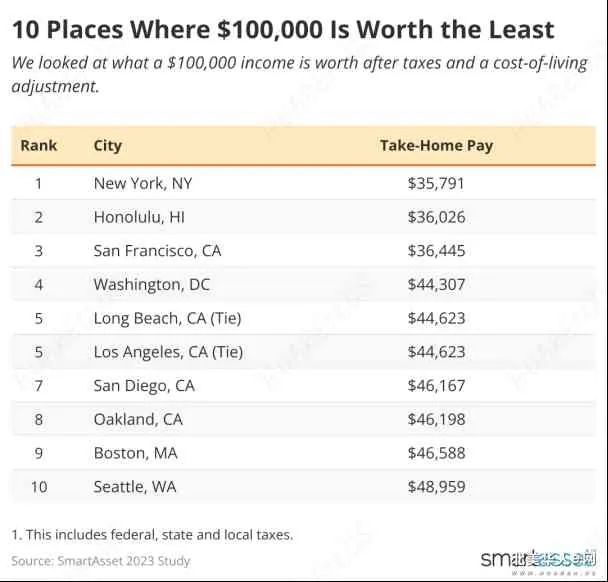Click the Washington, DC row entry

[x=152, y=285]
